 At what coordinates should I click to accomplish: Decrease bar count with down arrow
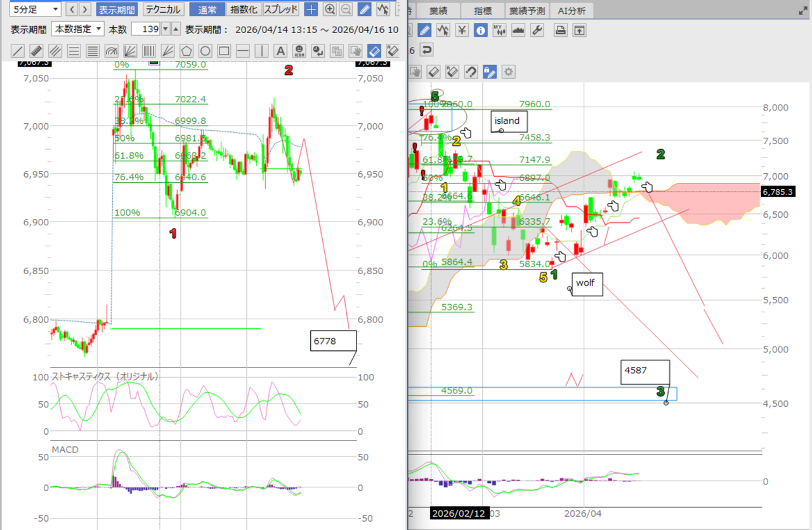coord(166,29)
